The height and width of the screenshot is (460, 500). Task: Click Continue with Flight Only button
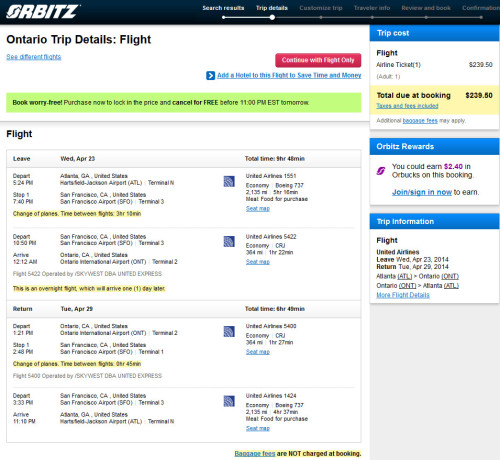click(x=318, y=60)
